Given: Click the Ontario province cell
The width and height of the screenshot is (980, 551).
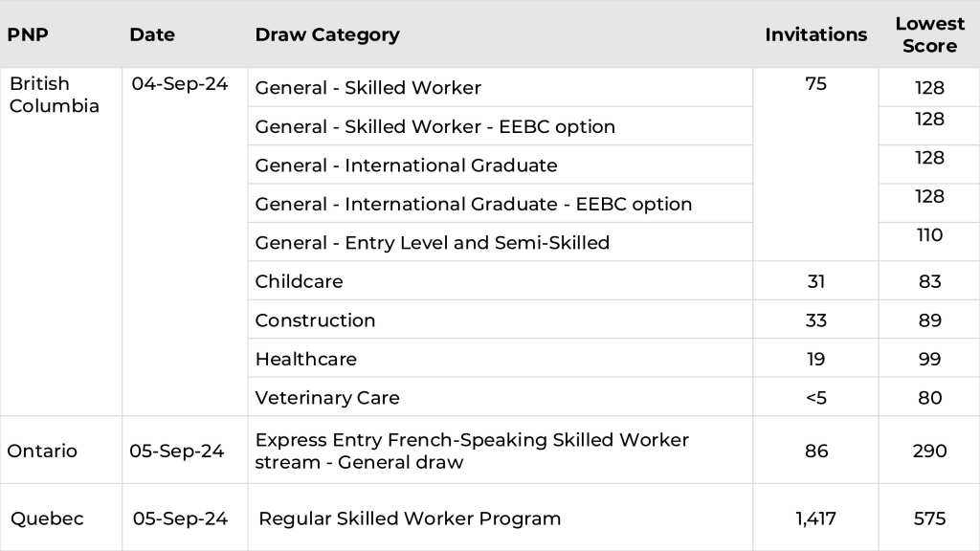Looking at the screenshot, I should (x=42, y=451).
